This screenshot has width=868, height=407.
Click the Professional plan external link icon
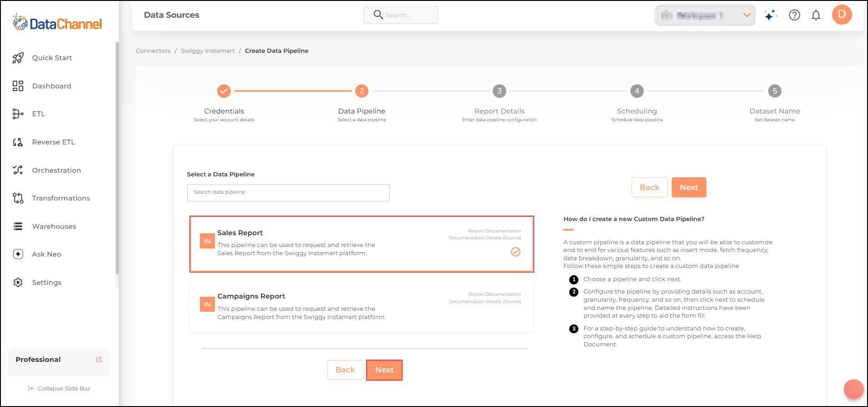tap(99, 360)
